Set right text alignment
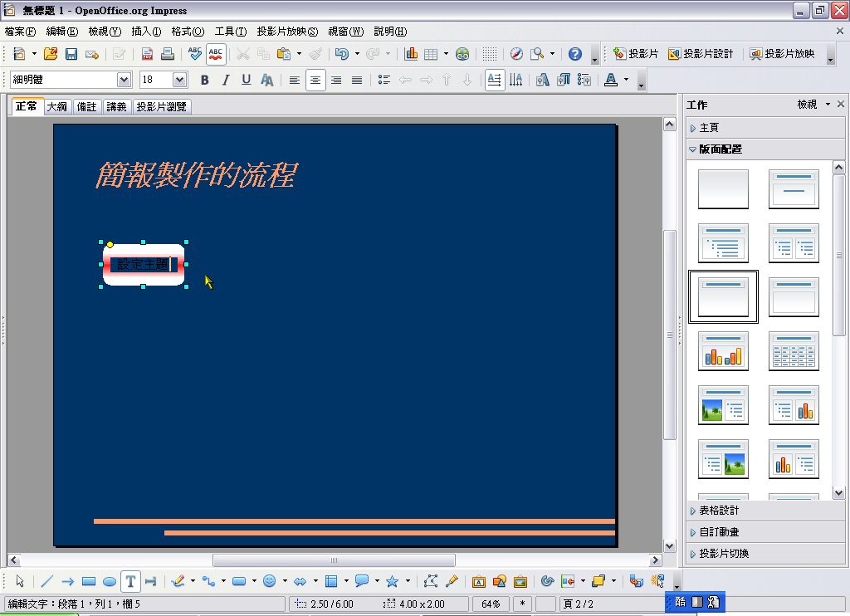The width and height of the screenshot is (850, 616). (336, 81)
